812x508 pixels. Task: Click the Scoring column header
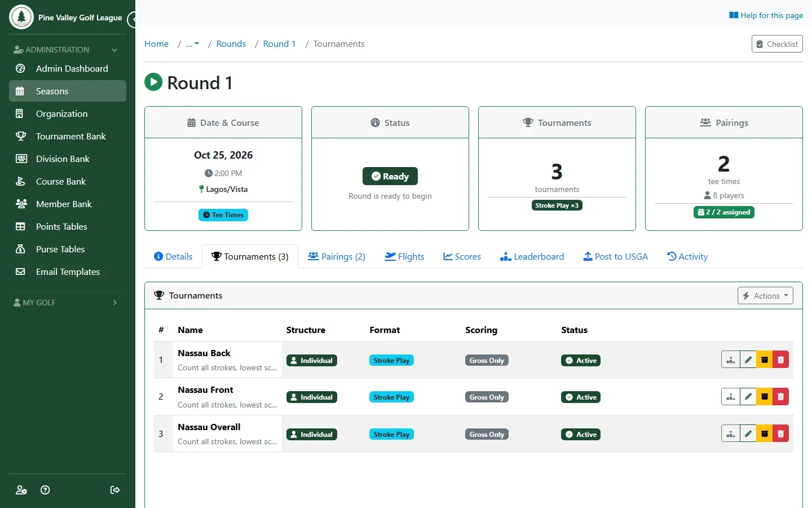tap(481, 330)
